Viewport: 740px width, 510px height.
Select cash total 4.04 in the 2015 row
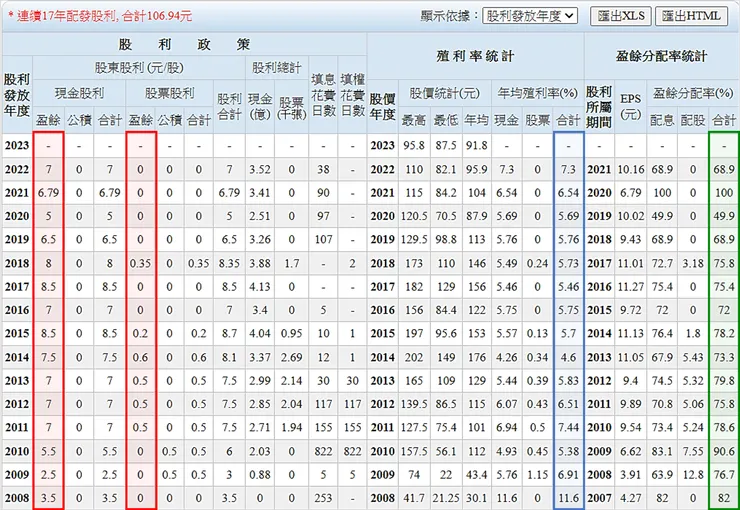(260, 334)
